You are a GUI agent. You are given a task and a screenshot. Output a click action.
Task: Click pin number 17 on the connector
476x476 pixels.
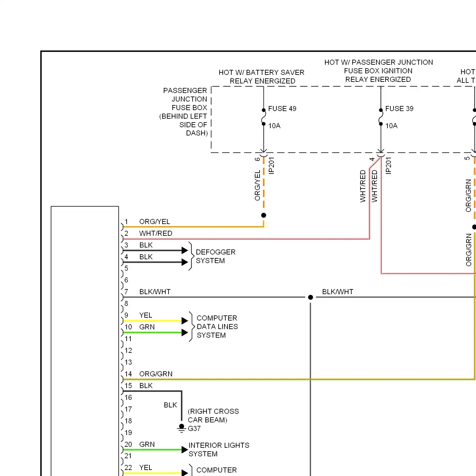point(128,409)
